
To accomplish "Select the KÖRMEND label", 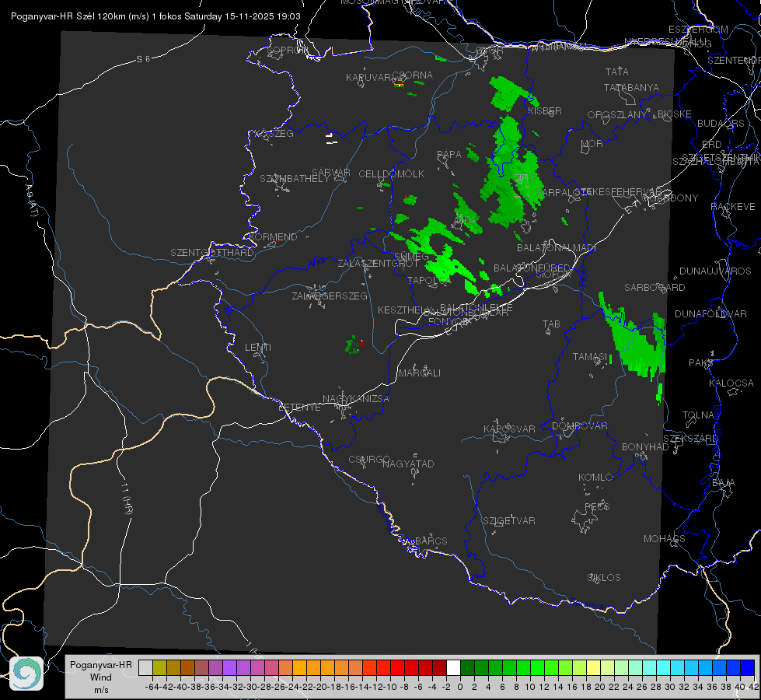I will (273, 237).
